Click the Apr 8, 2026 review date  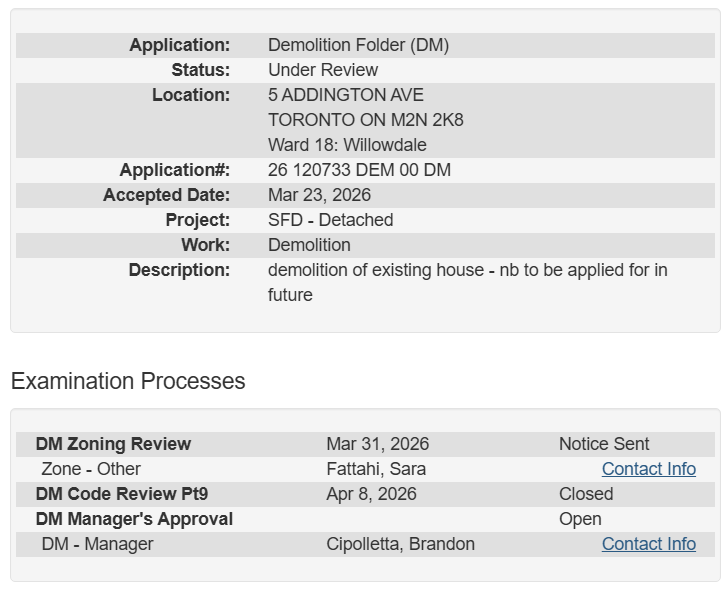tap(371, 494)
